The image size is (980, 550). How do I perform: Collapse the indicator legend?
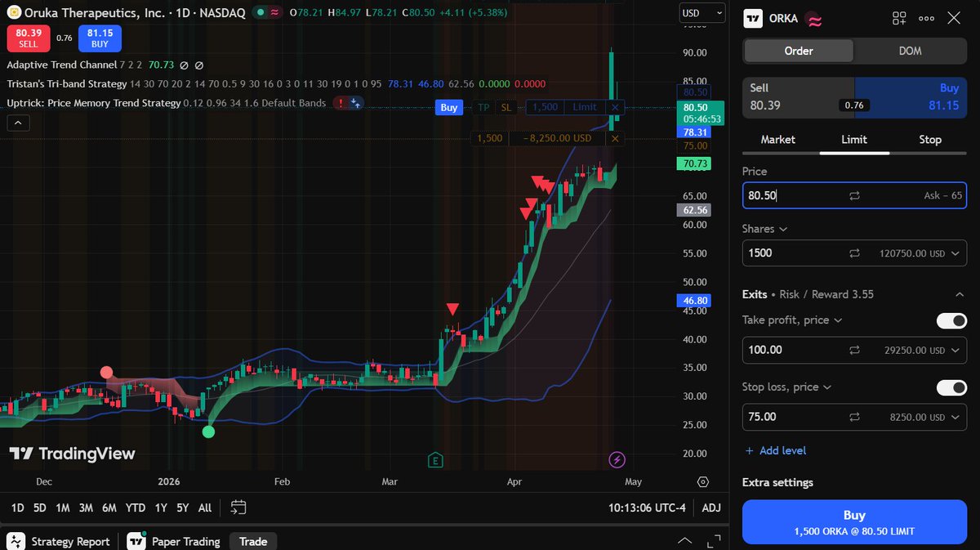(x=18, y=123)
